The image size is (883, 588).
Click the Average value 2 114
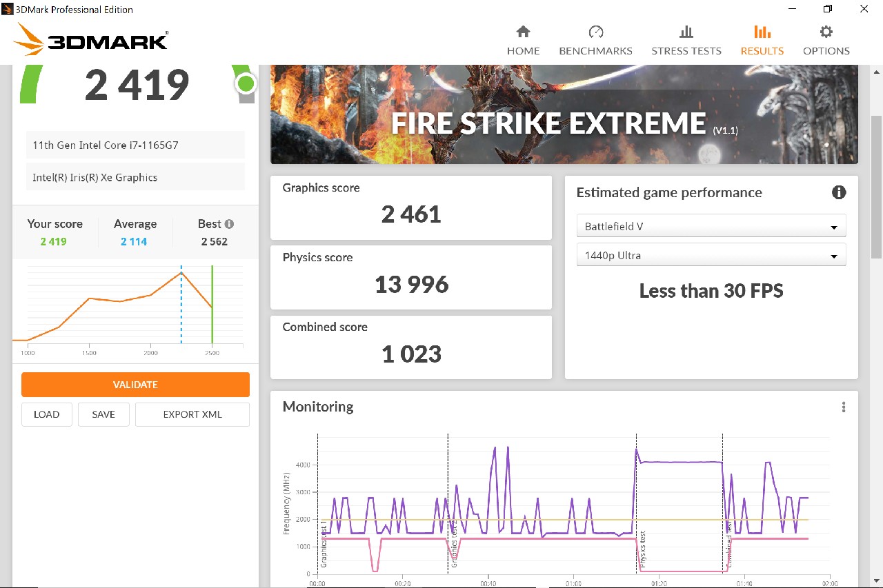click(x=134, y=241)
